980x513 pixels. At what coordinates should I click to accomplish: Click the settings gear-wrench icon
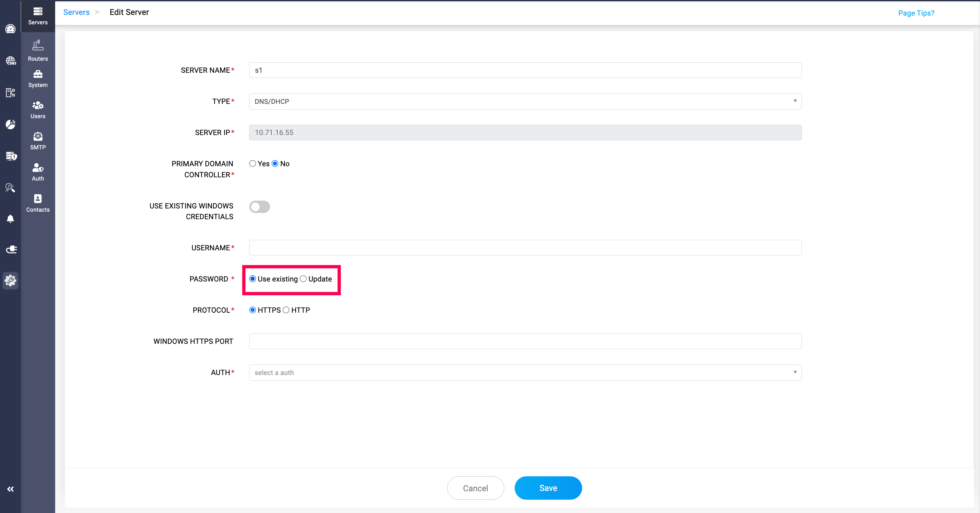coord(10,281)
